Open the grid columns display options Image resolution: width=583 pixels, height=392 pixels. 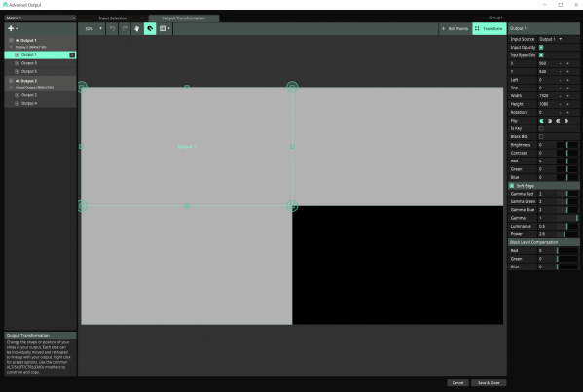[164, 28]
